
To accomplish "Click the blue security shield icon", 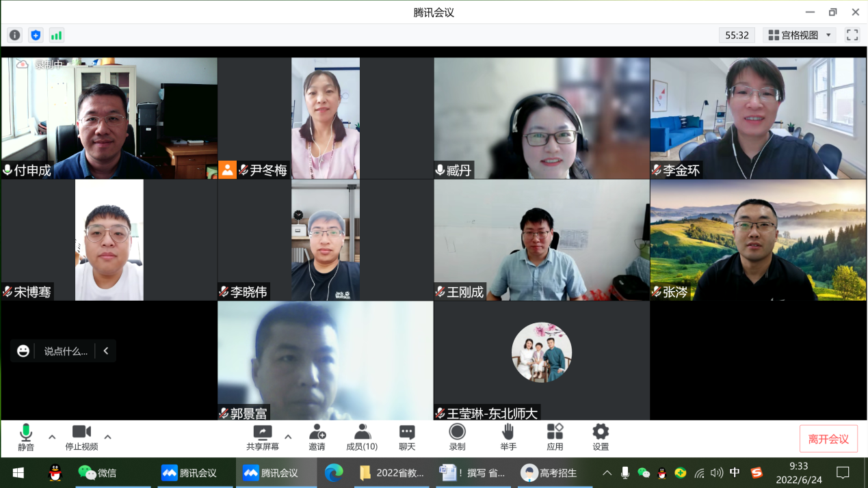I will (36, 36).
